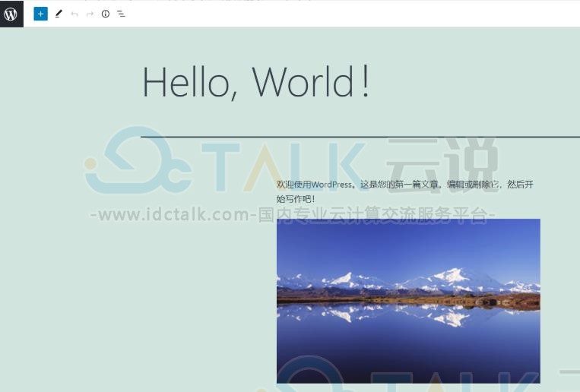
Task: Select the welcome paragraph starting 欢迎使用WordPress
Action: [x=404, y=191]
